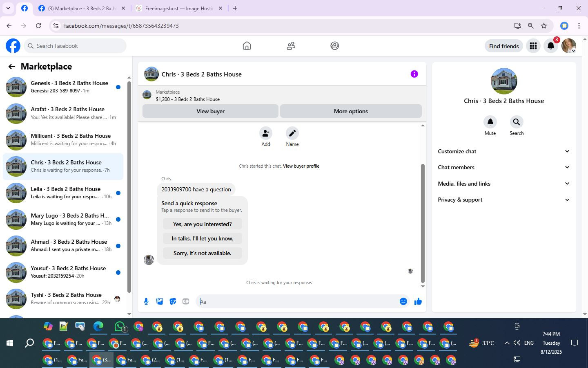Open the Genesis conversation

pos(63,87)
